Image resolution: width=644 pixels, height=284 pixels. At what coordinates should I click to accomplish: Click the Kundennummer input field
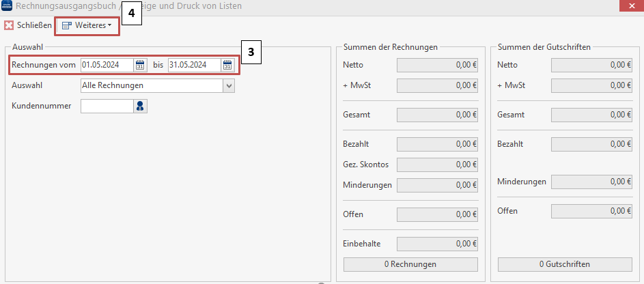(x=107, y=106)
